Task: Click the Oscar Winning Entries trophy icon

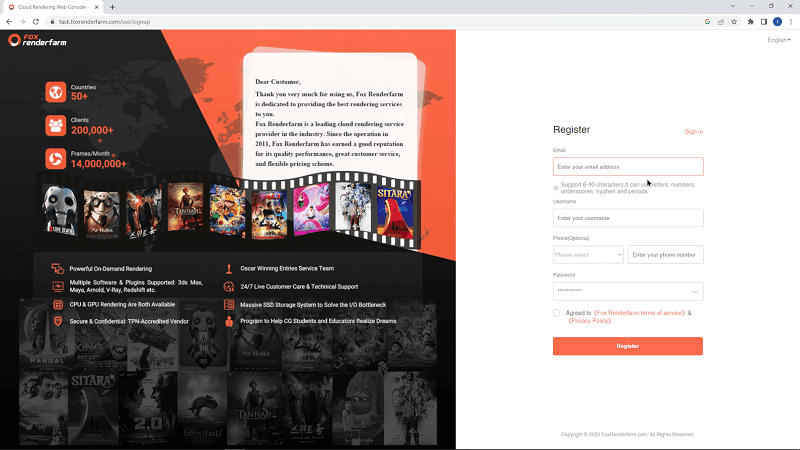Action: click(229, 269)
